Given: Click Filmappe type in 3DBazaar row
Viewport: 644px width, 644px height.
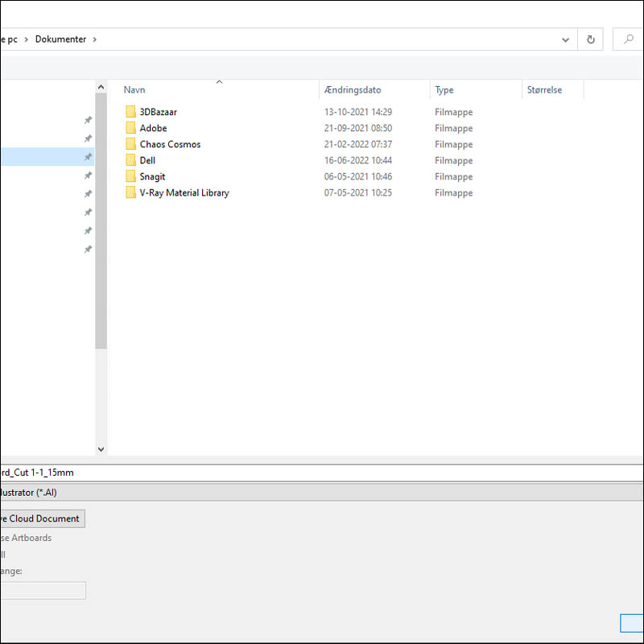Looking at the screenshot, I should (454, 112).
